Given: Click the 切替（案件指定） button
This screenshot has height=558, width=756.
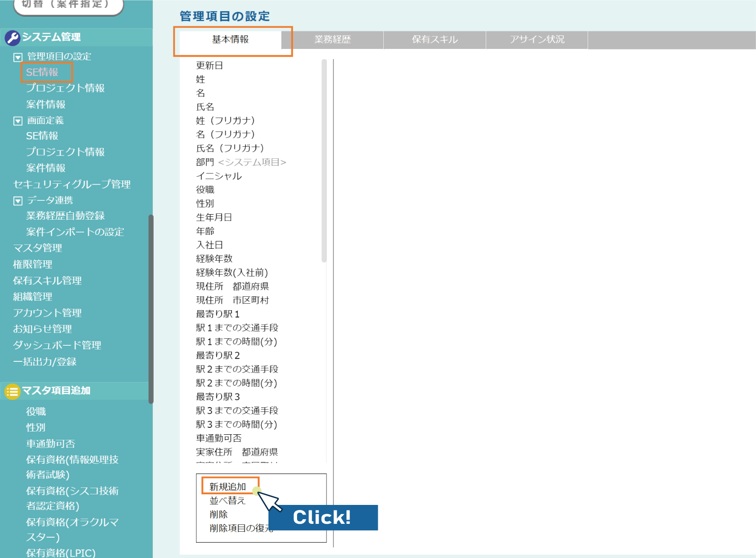Looking at the screenshot, I should click(x=68, y=6).
